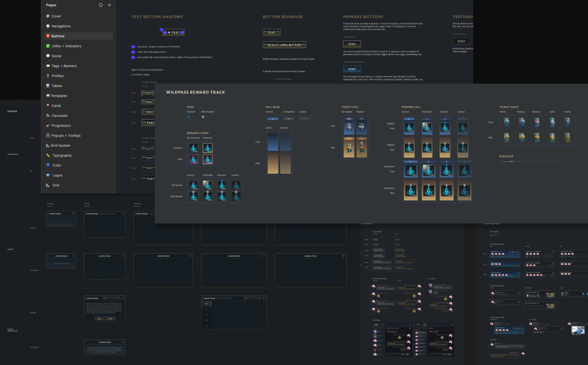Screen dimensions: 588x365
Task: Select the Claimed tag checkmark icon
Action: click(x=188, y=117)
